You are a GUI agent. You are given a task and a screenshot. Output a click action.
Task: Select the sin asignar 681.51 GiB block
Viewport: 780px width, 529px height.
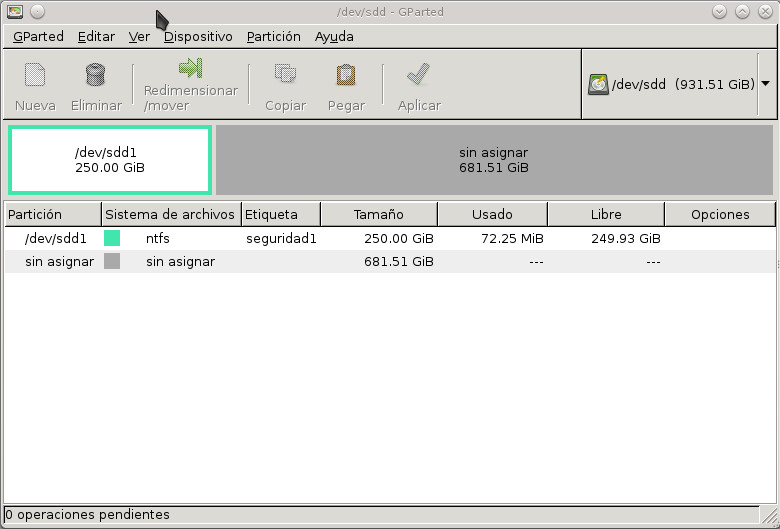click(x=494, y=160)
